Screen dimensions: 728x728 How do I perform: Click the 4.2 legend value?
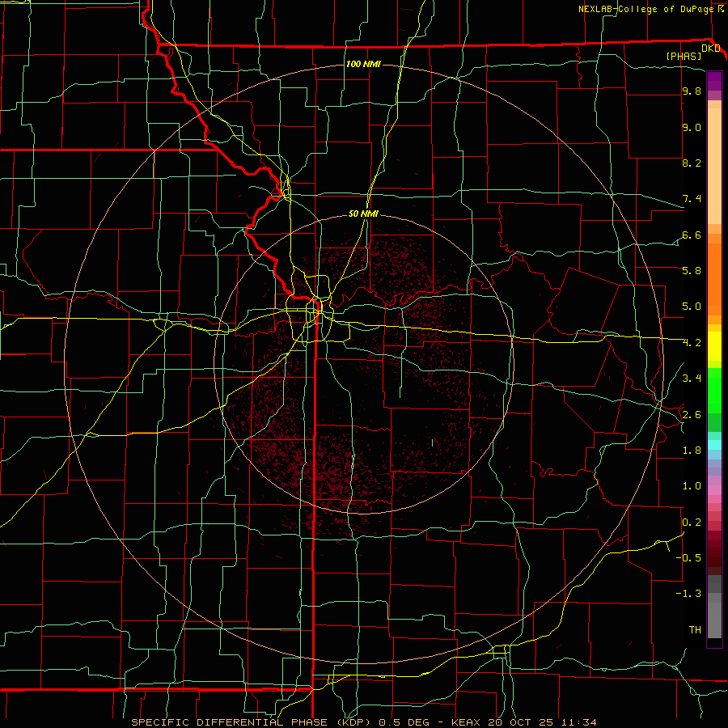click(x=692, y=343)
